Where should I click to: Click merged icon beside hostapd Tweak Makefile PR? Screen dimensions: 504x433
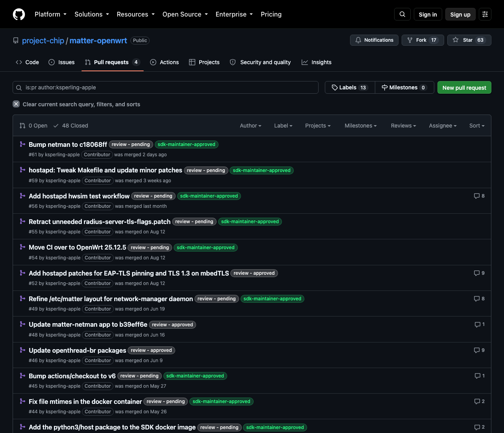pyautogui.click(x=22, y=170)
